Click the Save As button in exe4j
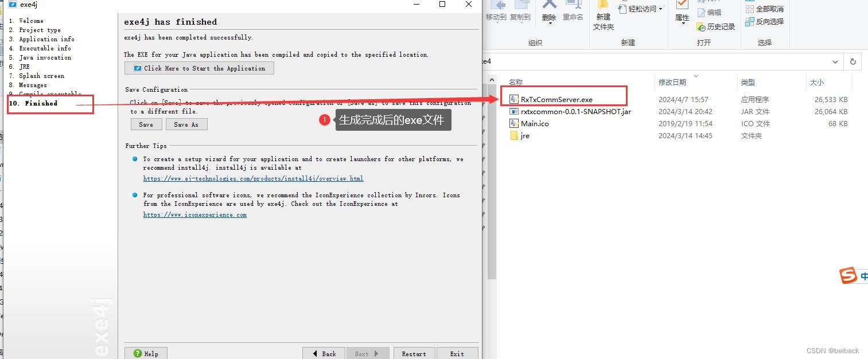Image resolution: width=868 pixels, height=359 pixels. (x=186, y=124)
